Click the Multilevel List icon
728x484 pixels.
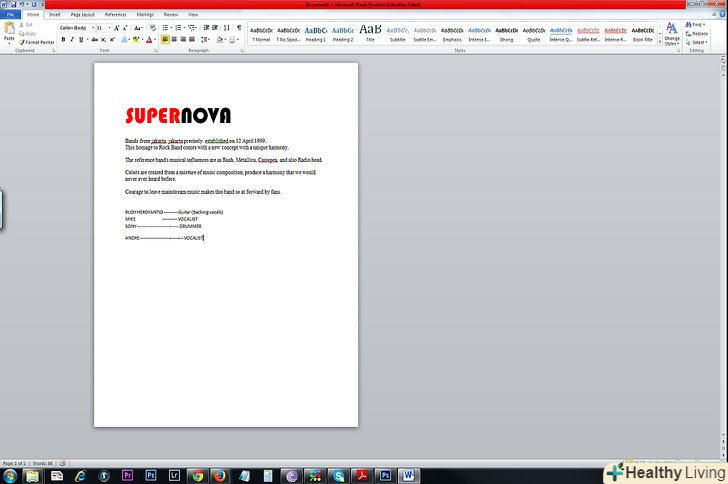pyautogui.click(x=193, y=28)
